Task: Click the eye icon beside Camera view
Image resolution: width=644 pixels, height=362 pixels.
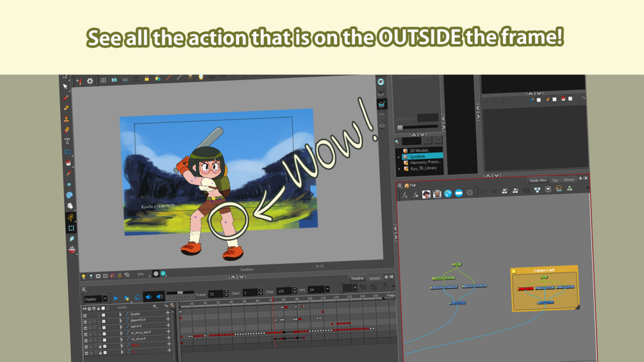Action: [x=381, y=81]
